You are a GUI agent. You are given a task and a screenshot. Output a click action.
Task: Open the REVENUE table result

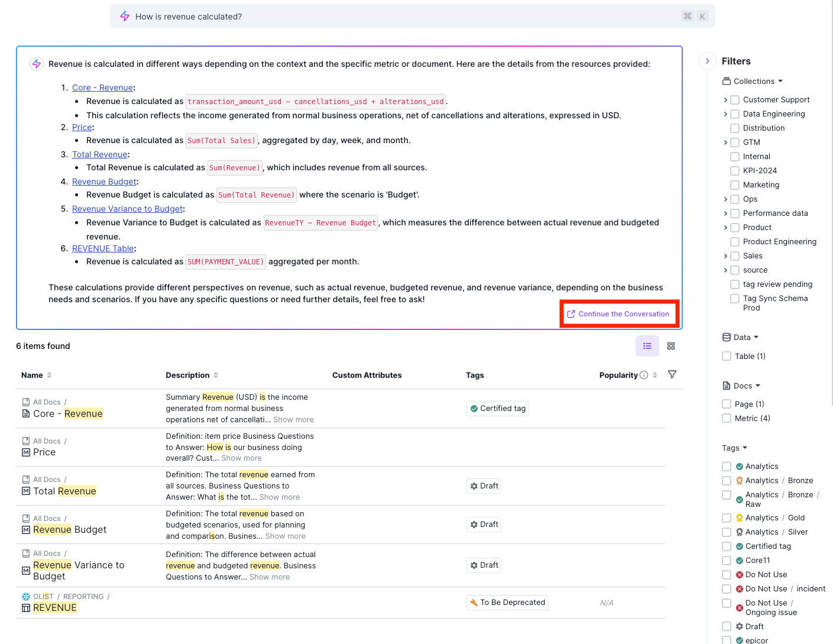(54, 607)
